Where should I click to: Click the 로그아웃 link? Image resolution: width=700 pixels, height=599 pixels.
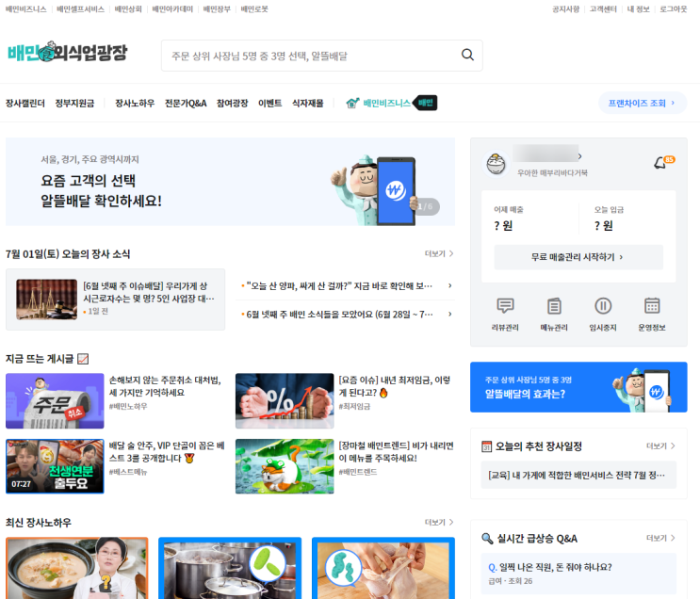pos(674,9)
